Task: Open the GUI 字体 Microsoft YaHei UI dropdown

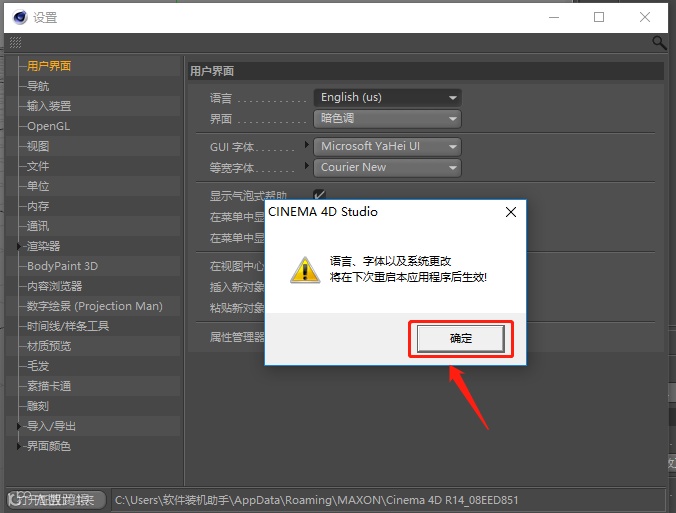Action: (x=388, y=147)
